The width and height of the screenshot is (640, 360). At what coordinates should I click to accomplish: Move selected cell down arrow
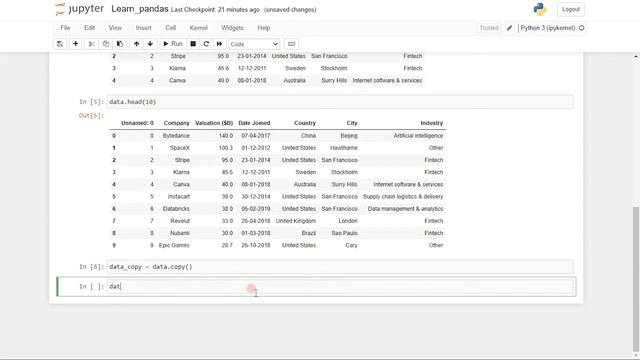(x=150, y=44)
